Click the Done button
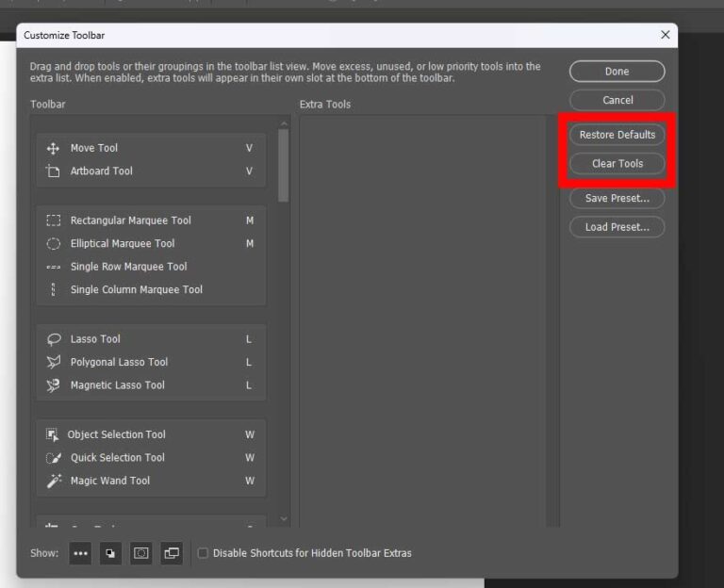Viewport: 724px width, 588px height. (617, 72)
